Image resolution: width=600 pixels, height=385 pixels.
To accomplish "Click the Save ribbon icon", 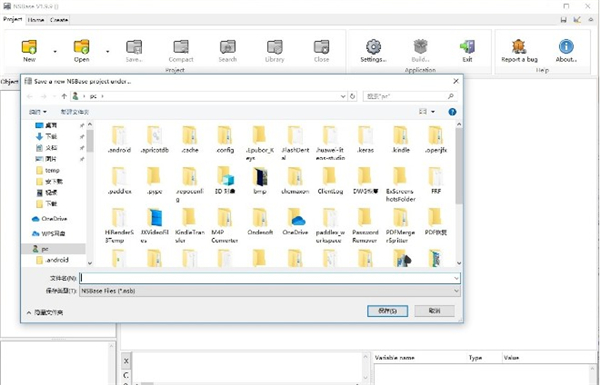I will 134,47.
